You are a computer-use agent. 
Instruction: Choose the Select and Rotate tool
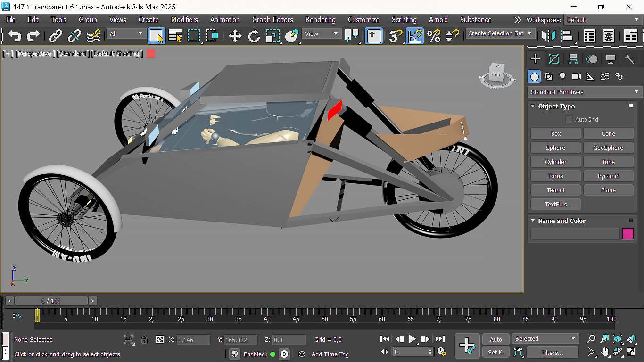point(254,36)
